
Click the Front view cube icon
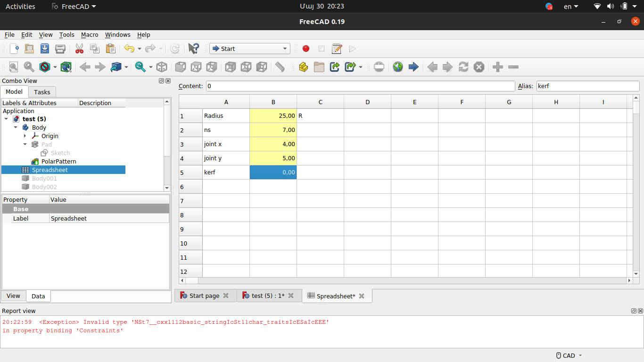(x=180, y=67)
